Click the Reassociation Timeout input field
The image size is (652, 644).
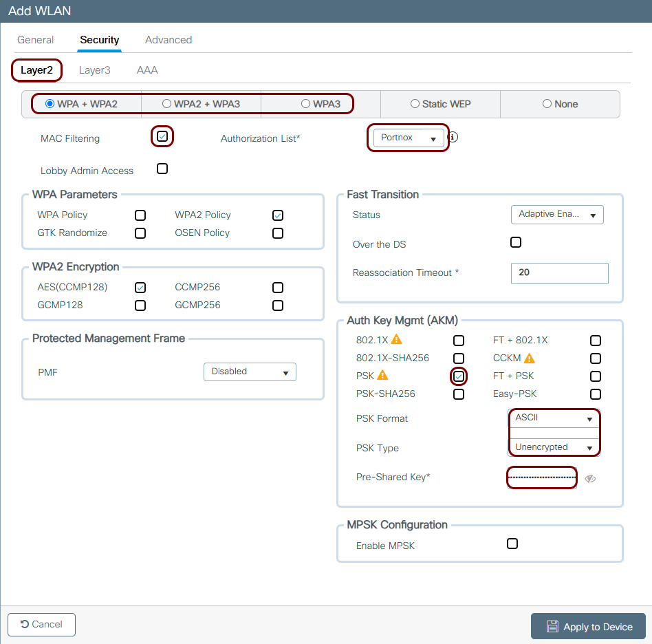coord(559,273)
